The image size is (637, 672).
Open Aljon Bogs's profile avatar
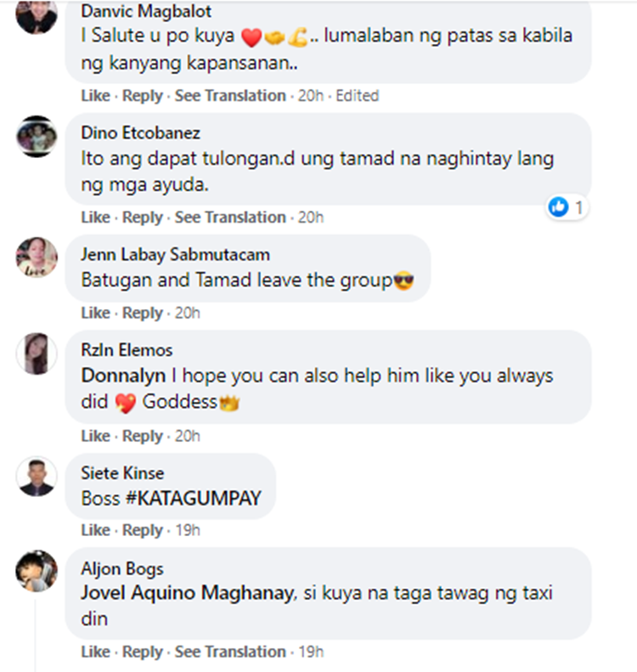click(37, 571)
